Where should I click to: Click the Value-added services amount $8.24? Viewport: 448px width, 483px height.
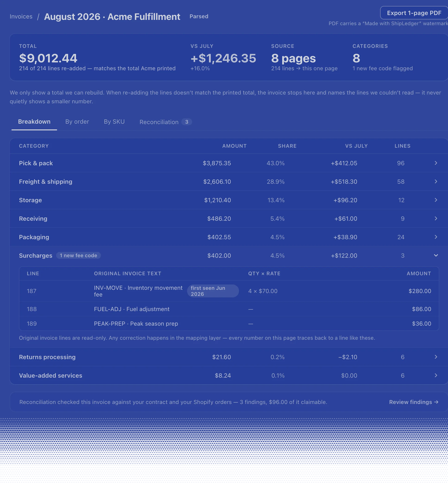223,375
